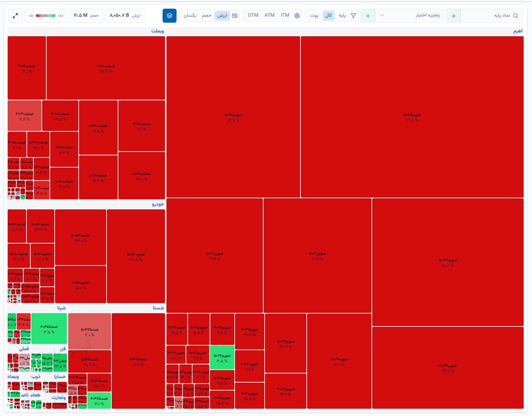The width and height of the screenshot is (532, 416).
Task: Filter by OTM options
Action: (x=253, y=15)
